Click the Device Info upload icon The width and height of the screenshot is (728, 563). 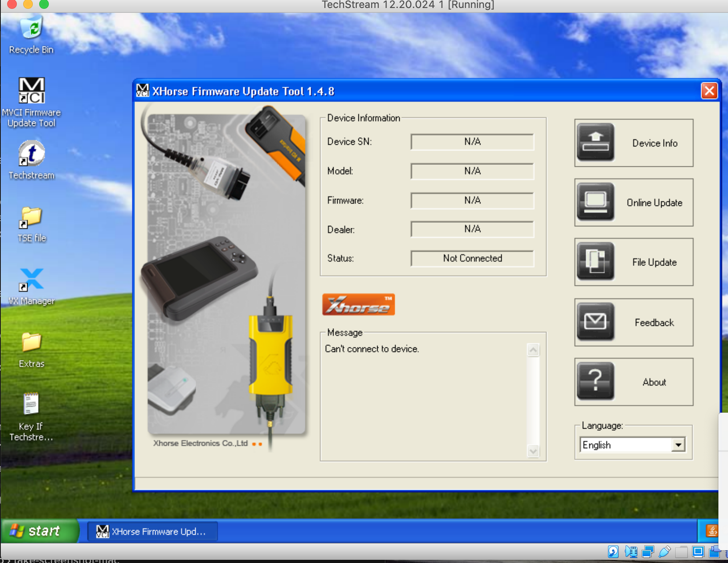tap(596, 142)
